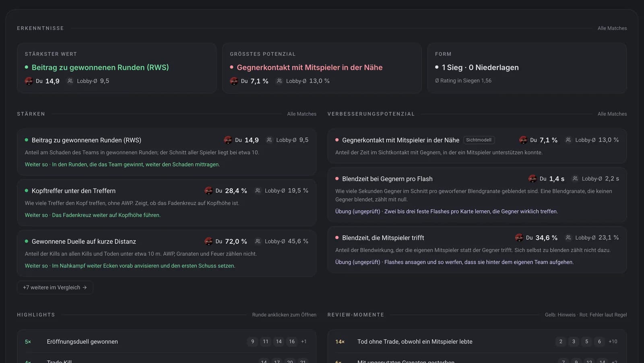
Task: Expand '+10' more rounds for 'Tod ohne Trade'
Action: pyautogui.click(x=613, y=341)
